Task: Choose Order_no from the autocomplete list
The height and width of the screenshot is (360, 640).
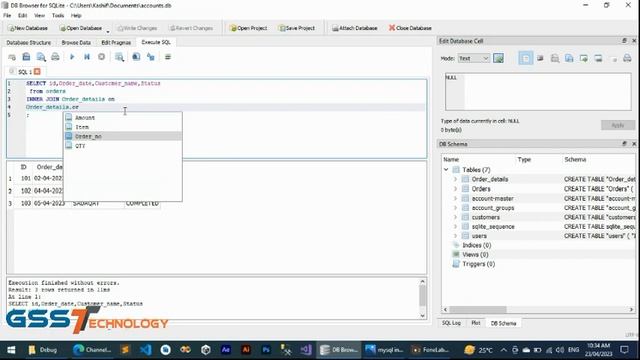Action: (122, 136)
